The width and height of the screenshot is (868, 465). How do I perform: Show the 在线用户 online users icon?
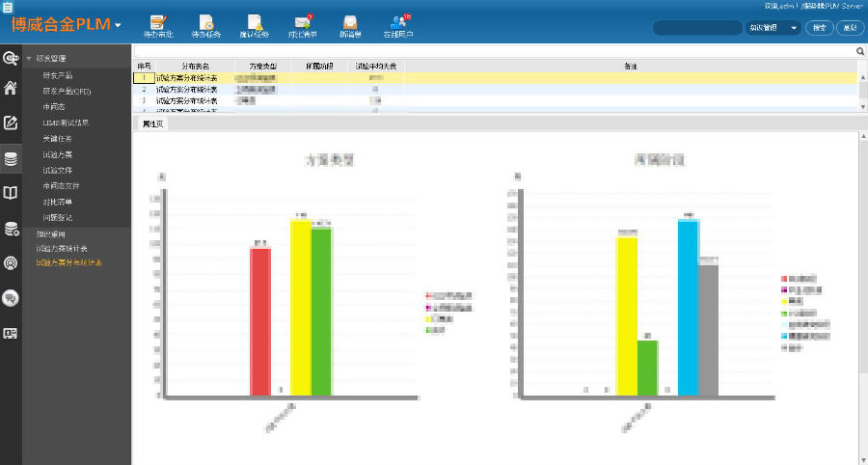click(x=398, y=25)
